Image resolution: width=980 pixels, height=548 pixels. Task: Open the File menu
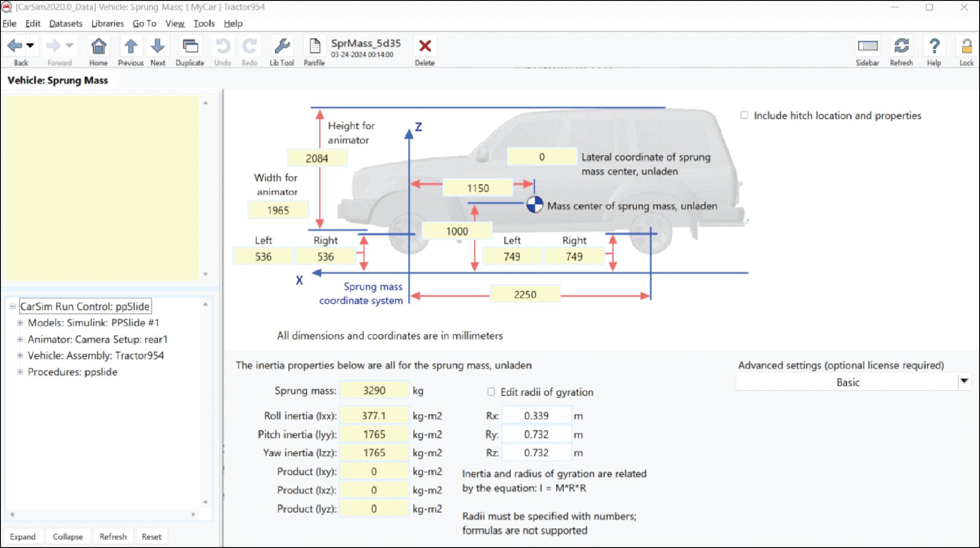click(x=9, y=24)
